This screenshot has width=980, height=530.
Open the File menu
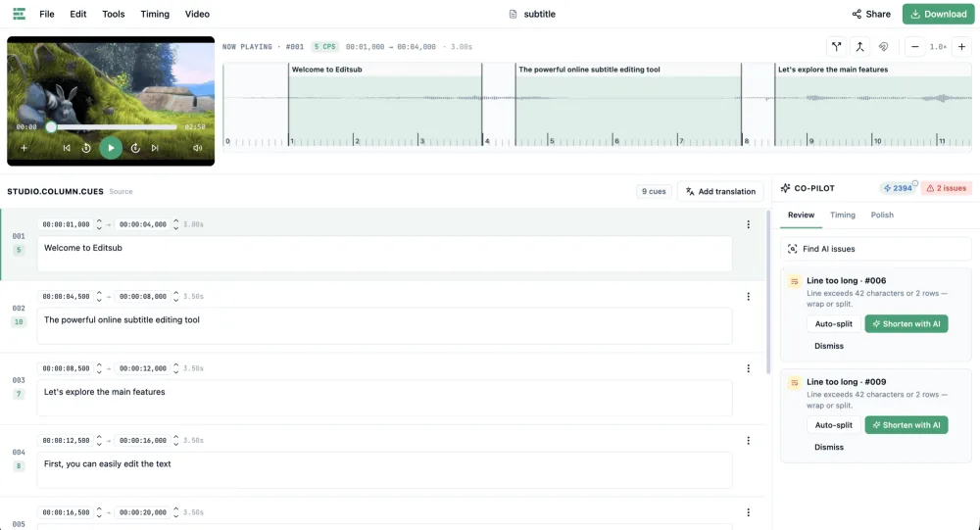[x=47, y=14]
